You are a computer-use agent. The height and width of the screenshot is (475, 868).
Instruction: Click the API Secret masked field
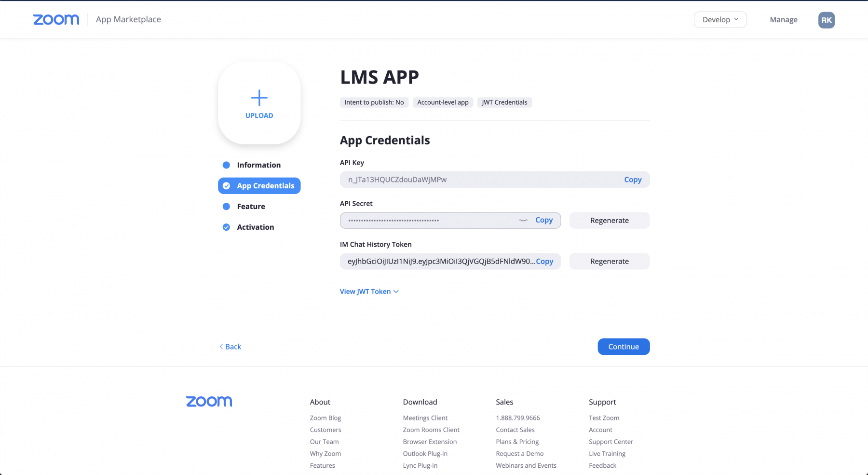click(x=450, y=221)
